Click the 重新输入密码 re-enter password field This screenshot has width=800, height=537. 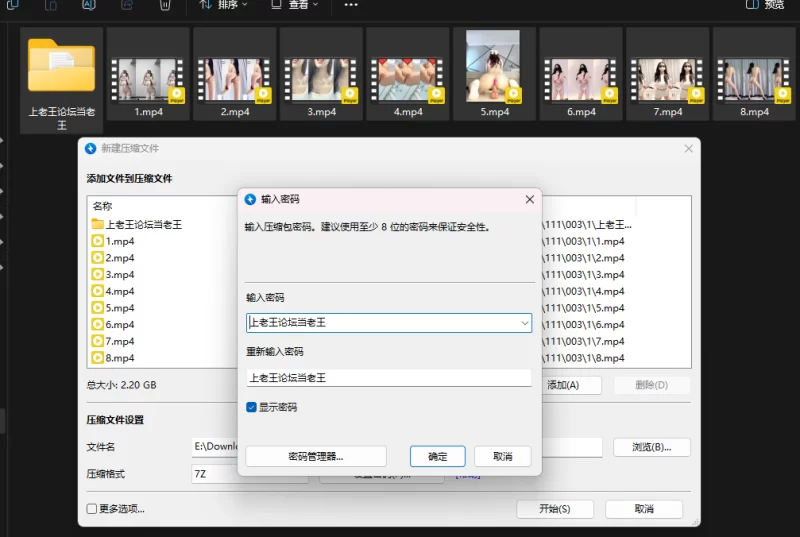[388, 378]
